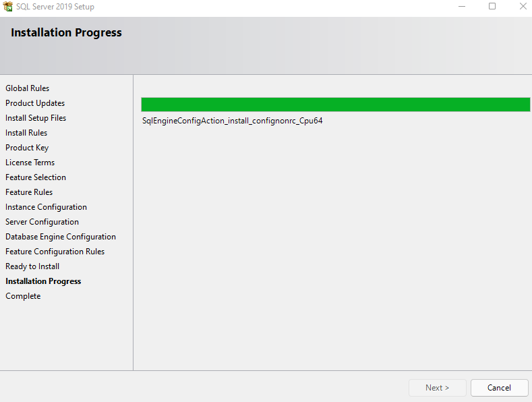Close the setup window

(523, 7)
